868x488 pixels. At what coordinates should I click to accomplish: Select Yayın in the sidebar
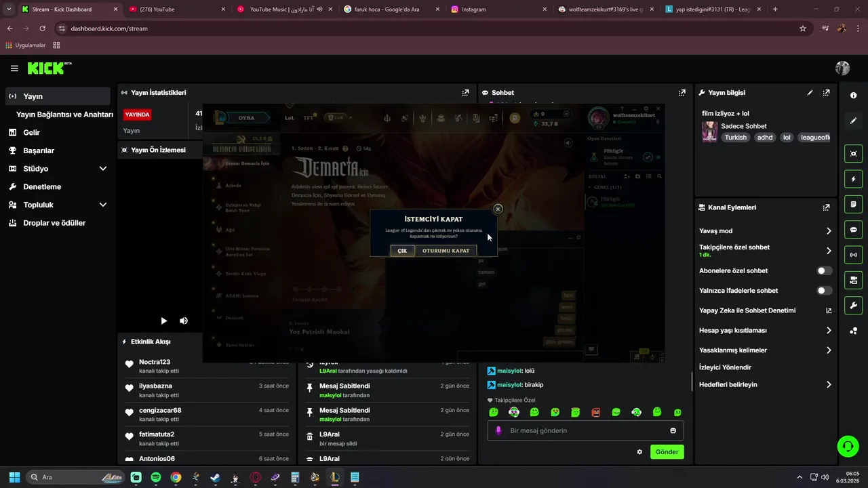tap(58, 96)
